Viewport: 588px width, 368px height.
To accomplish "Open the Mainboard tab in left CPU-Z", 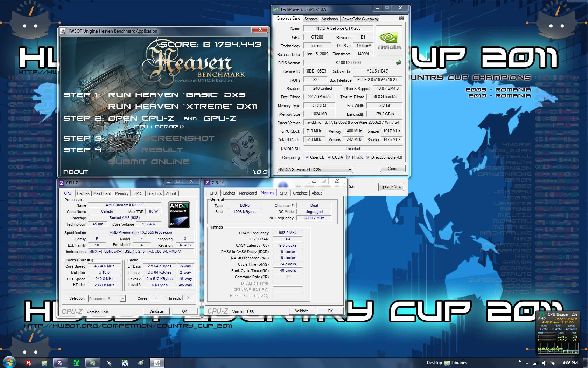I will pos(102,193).
